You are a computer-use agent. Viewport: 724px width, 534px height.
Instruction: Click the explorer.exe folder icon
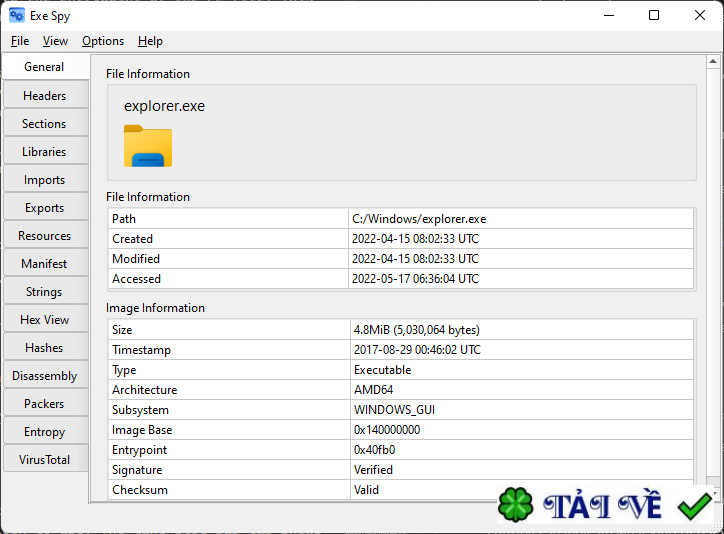(148, 146)
